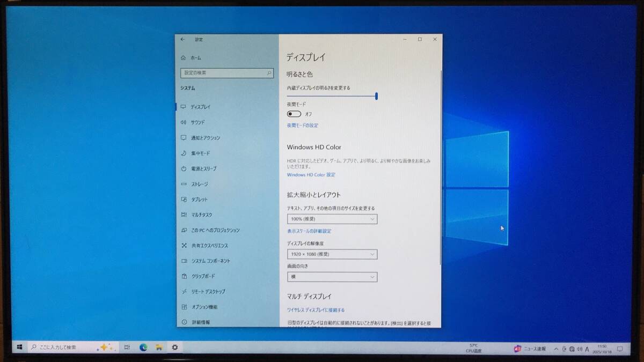The width and height of the screenshot is (644, 362).
Task: Open the 100% (推奨) scale dropdown
Action: [332, 219]
